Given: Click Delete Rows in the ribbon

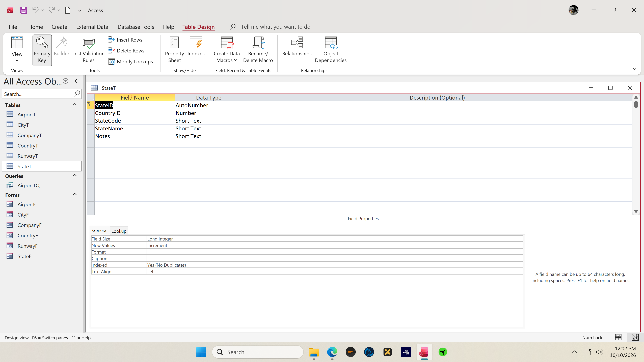Looking at the screenshot, I should [x=126, y=50].
